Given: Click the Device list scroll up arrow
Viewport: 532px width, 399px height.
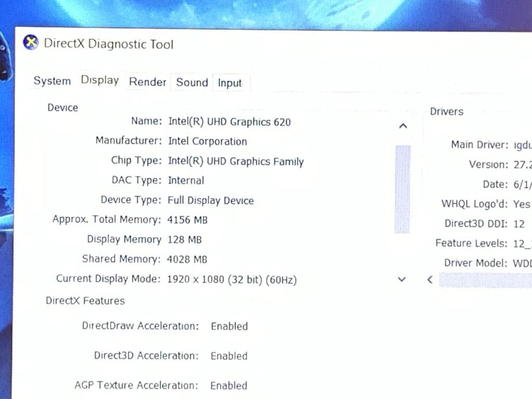Looking at the screenshot, I should [x=403, y=126].
